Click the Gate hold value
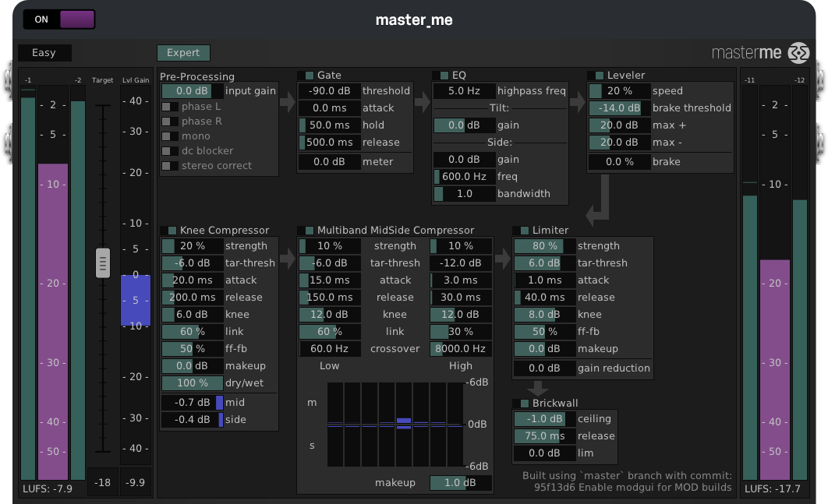This screenshot has width=828, height=504. [x=330, y=125]
